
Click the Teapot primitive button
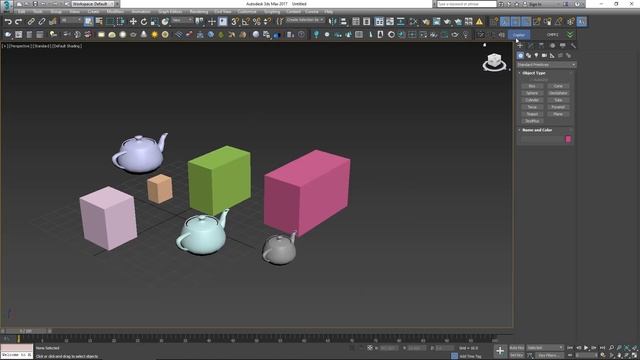[x=532, y=114]
